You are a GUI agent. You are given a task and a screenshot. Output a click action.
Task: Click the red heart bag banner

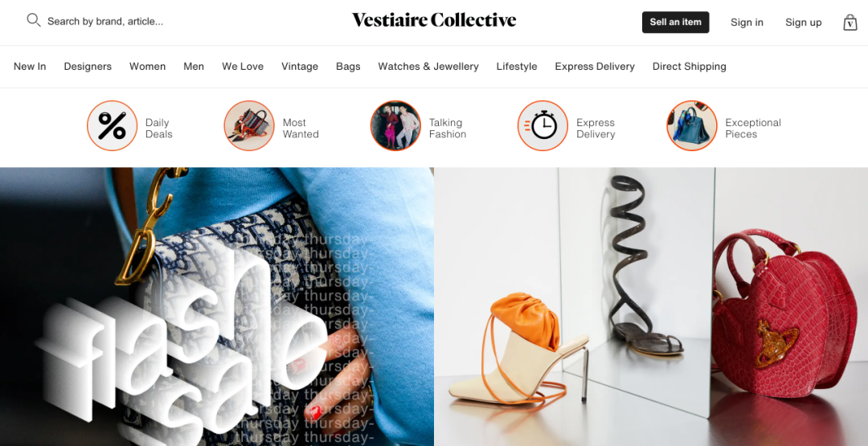(x=651, y=306)
